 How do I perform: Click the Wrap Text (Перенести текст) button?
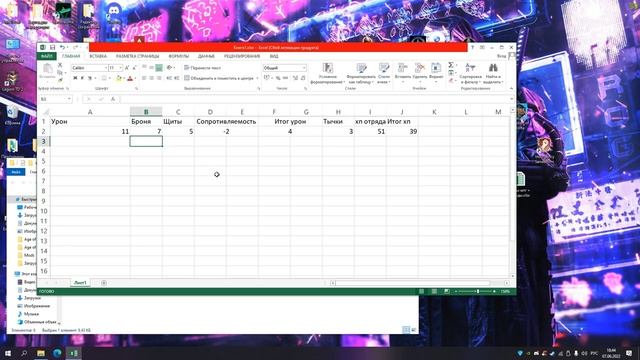[x=202, y=68]
